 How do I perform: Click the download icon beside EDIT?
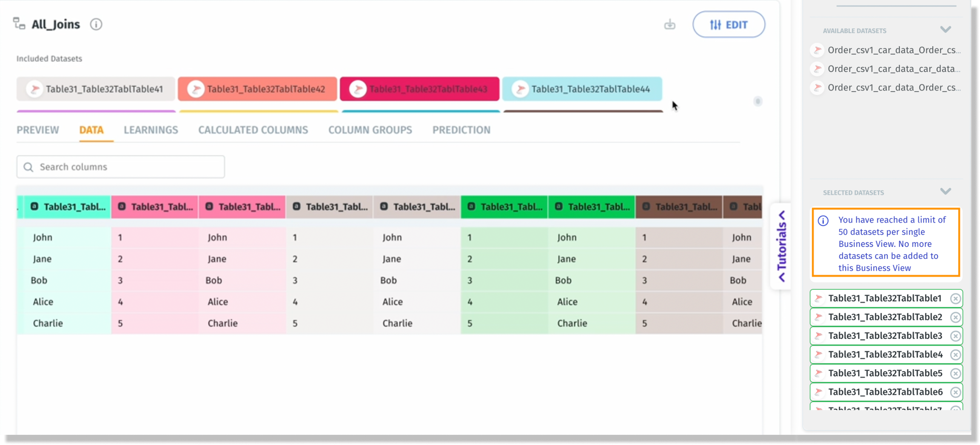click(669, 25)
